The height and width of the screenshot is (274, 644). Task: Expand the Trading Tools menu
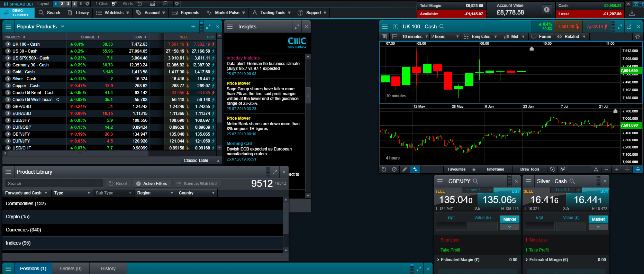(272, 13)
